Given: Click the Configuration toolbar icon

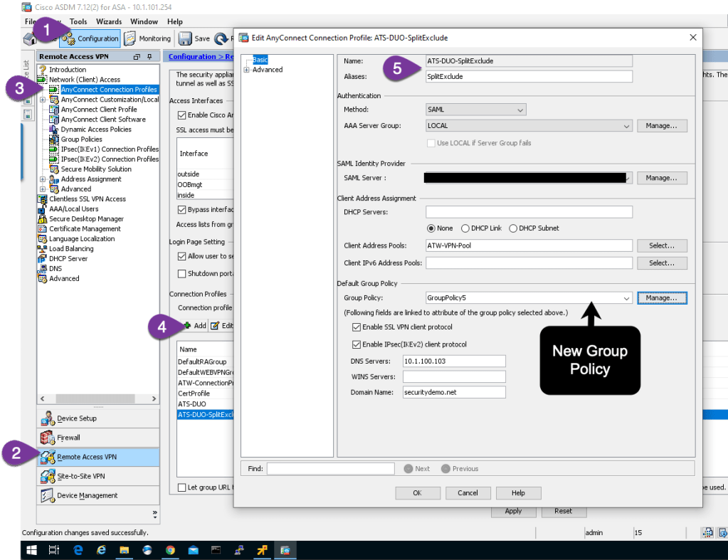Looking at the screenshot, I should click(90, 39).
